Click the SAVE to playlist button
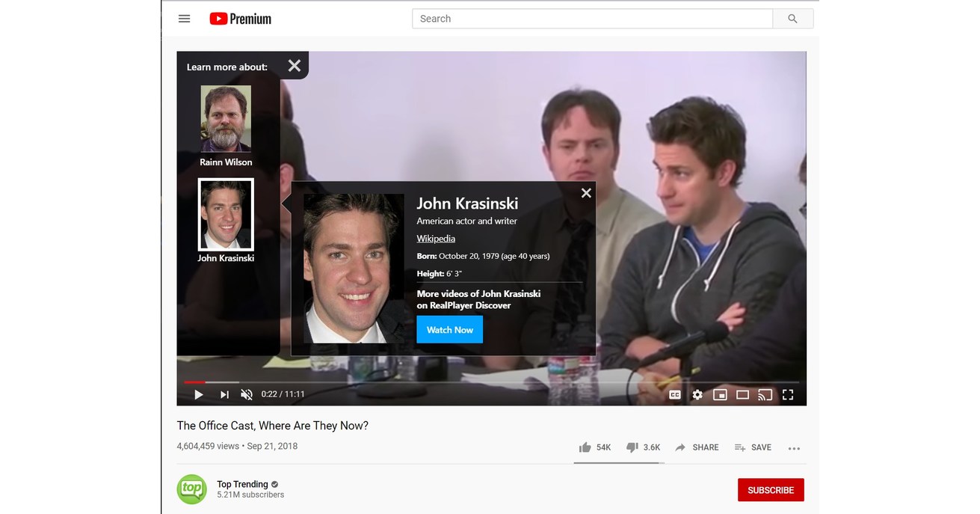The image size is (980, 514). 753,447
